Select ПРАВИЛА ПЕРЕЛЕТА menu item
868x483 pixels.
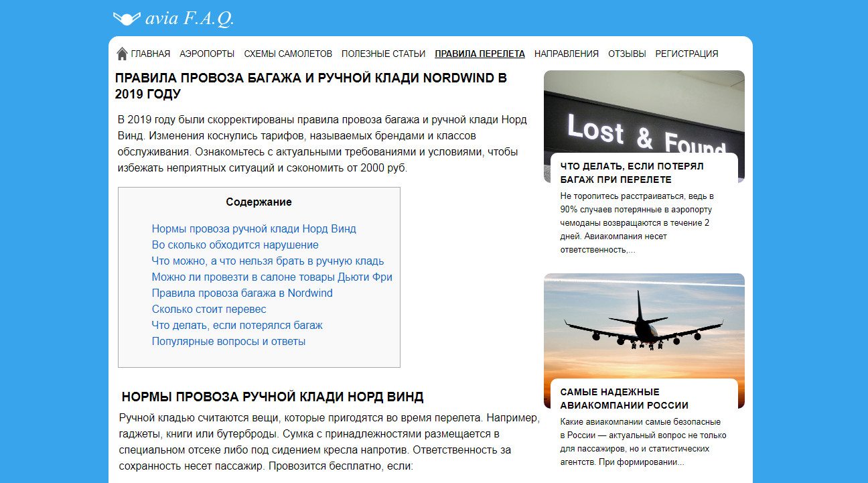point(480,54)
